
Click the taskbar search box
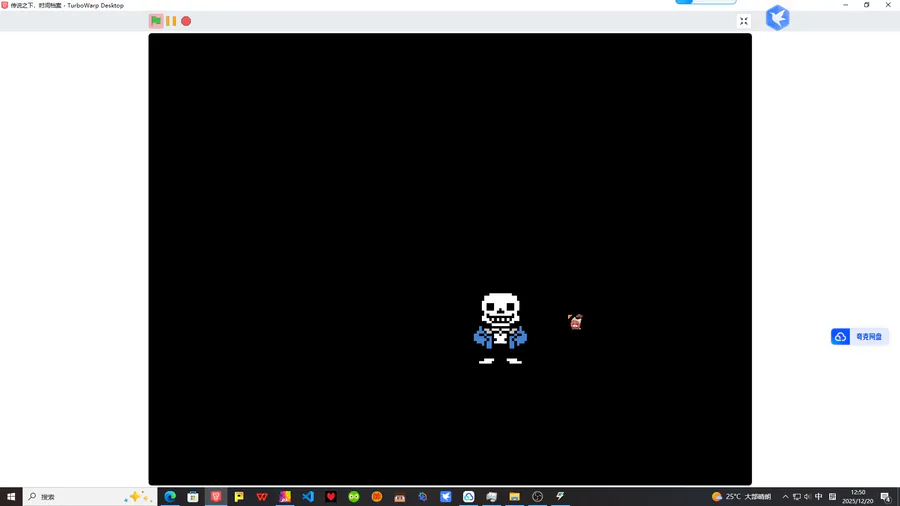(x=90, y=496)
